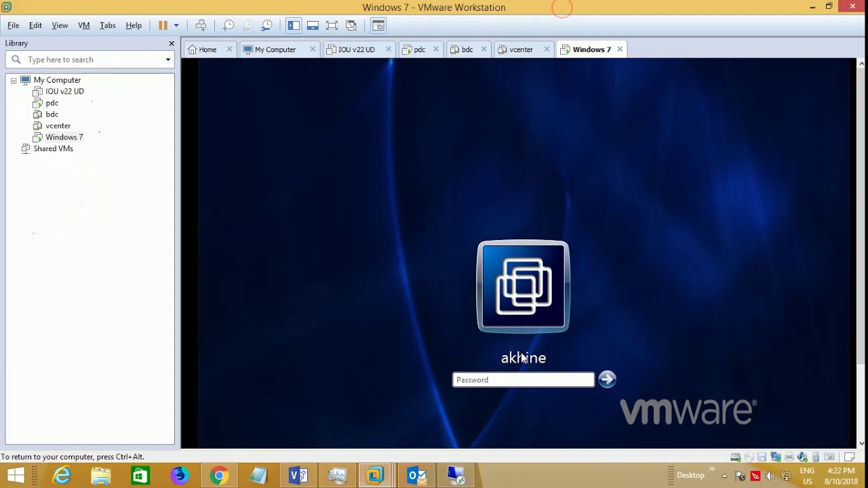Open the File menu
868x488 pixels.
13,25
